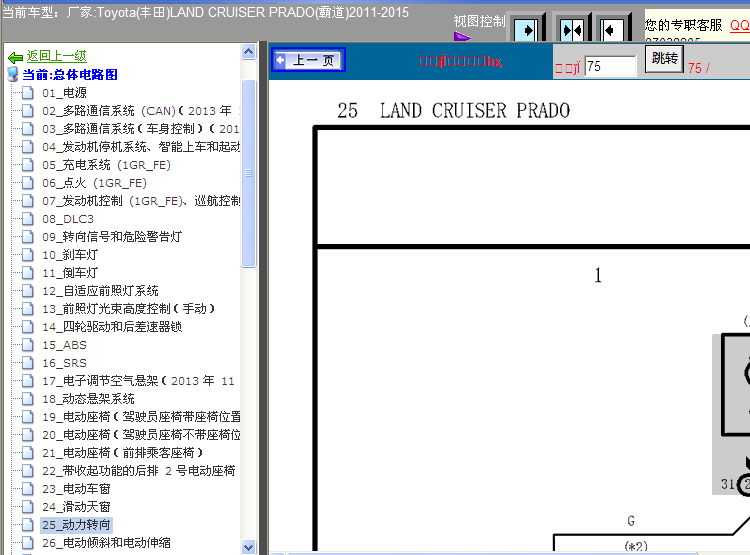Viewport: 750px width, 555px height.
Task: Open 19_电动座椅 driver seat with position
Action: 141,417
